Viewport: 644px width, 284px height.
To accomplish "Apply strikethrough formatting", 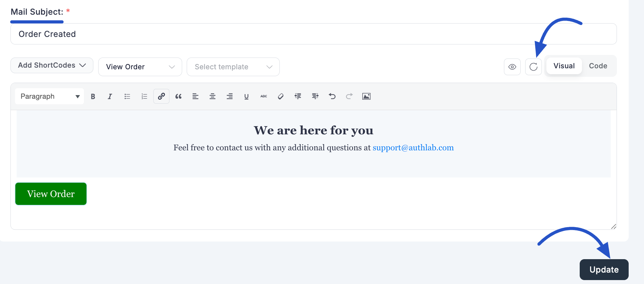I will tap(264, 96).
